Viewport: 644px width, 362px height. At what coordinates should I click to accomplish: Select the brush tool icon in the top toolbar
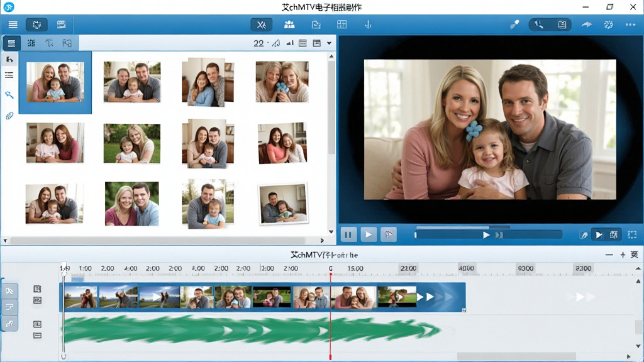click(x=514, y=25)
